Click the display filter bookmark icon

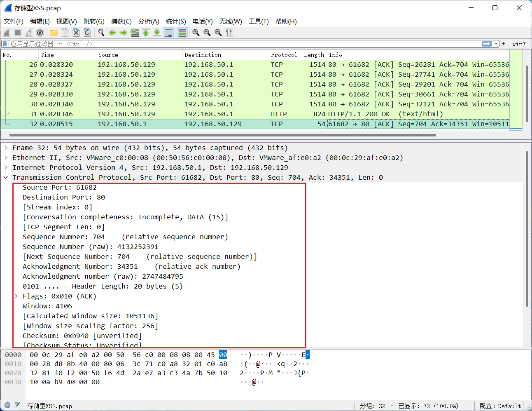pyautogui.click(x=5, y=44)
